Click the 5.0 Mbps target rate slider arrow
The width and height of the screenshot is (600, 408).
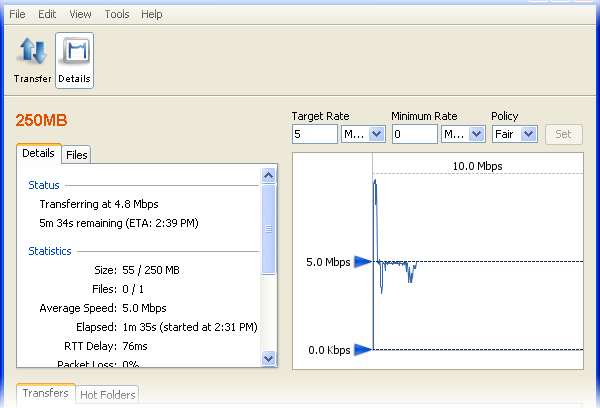pos(363,262)
